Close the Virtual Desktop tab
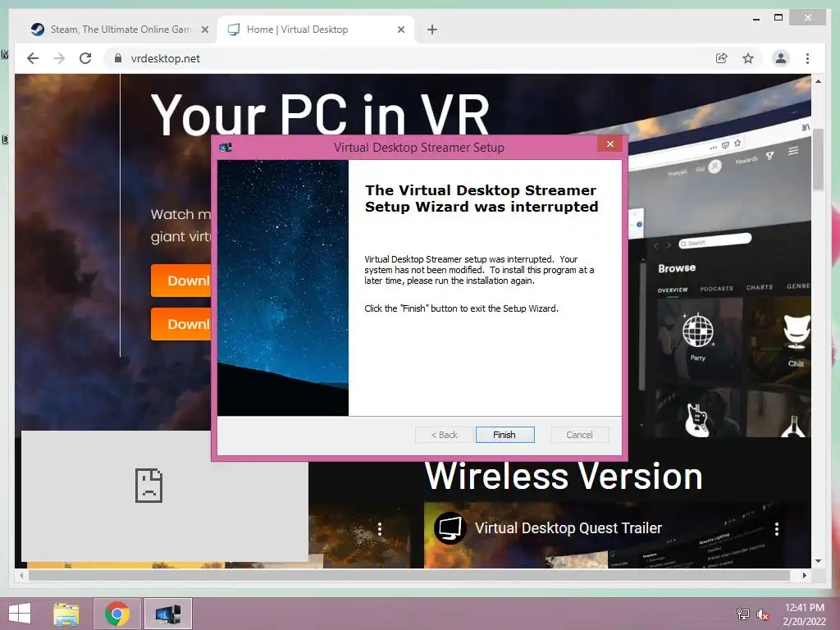This screenshot has width=840, height=630. tap(400, 30)
